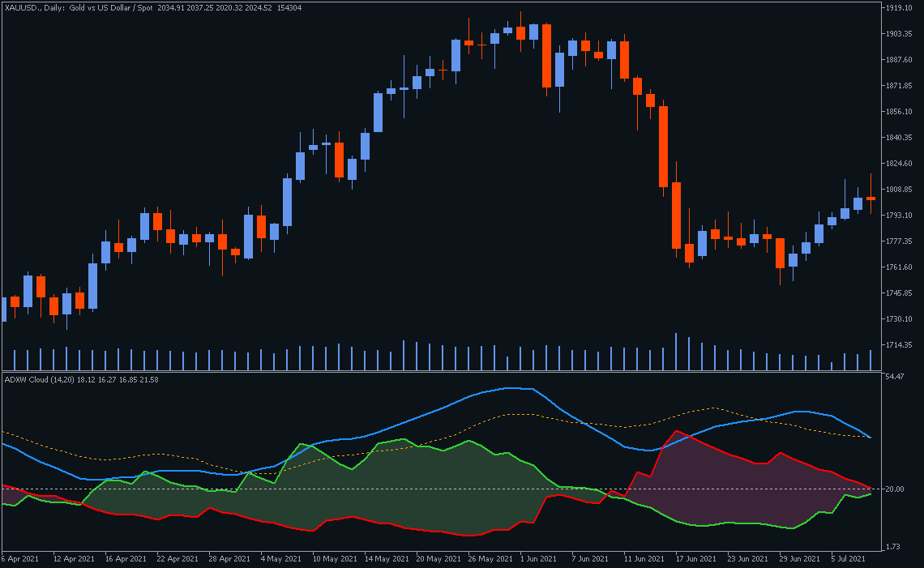Click the 1.73 indicator scale minimum
This screenshot has width=924, height=568.
pos(893,547)
